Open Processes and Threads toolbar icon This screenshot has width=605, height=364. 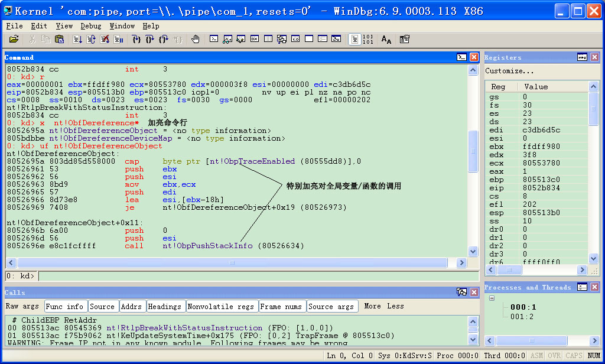[323, 39]
